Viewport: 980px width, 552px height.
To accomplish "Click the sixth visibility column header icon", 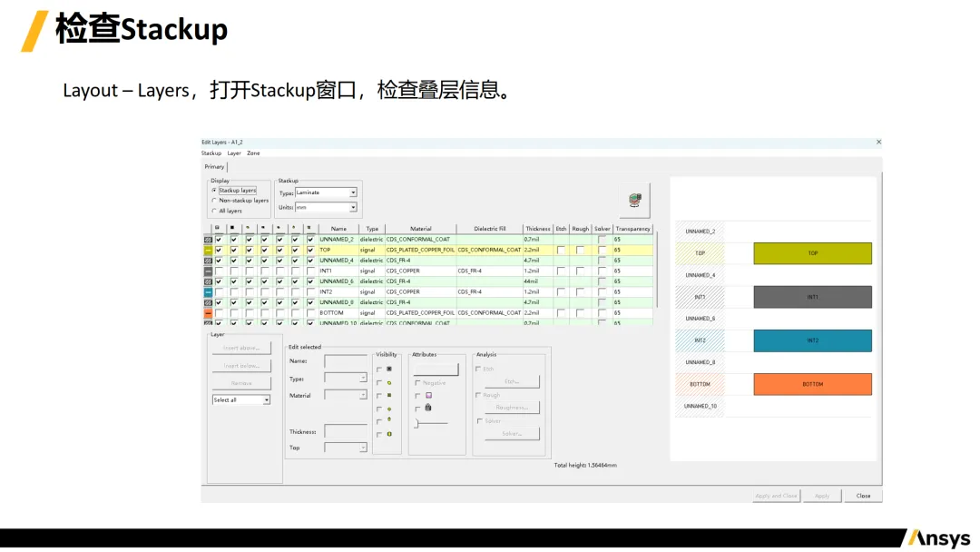I will tap(294, 228).
